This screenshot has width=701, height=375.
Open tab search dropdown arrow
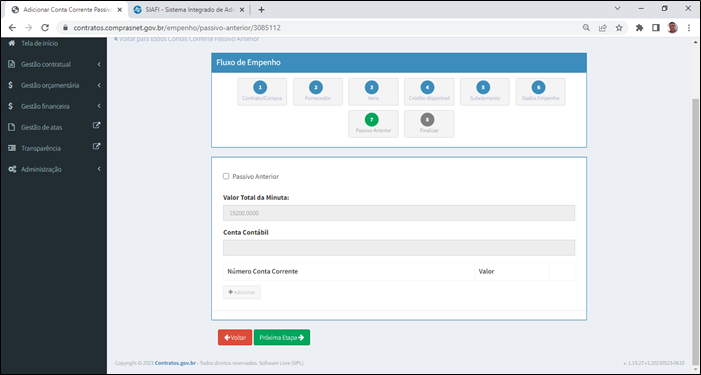617,8
